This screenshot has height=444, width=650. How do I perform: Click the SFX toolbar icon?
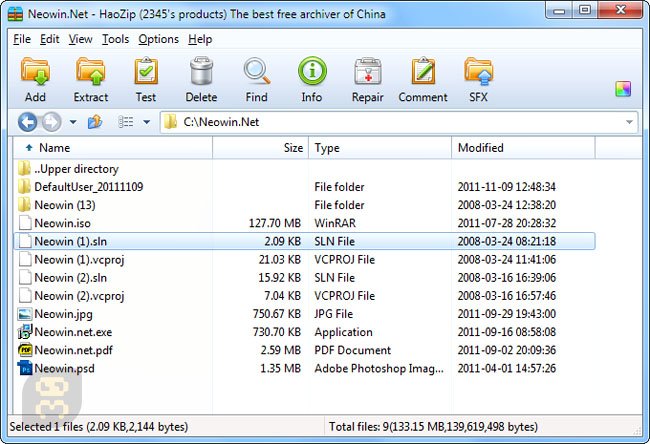point(478,71)
